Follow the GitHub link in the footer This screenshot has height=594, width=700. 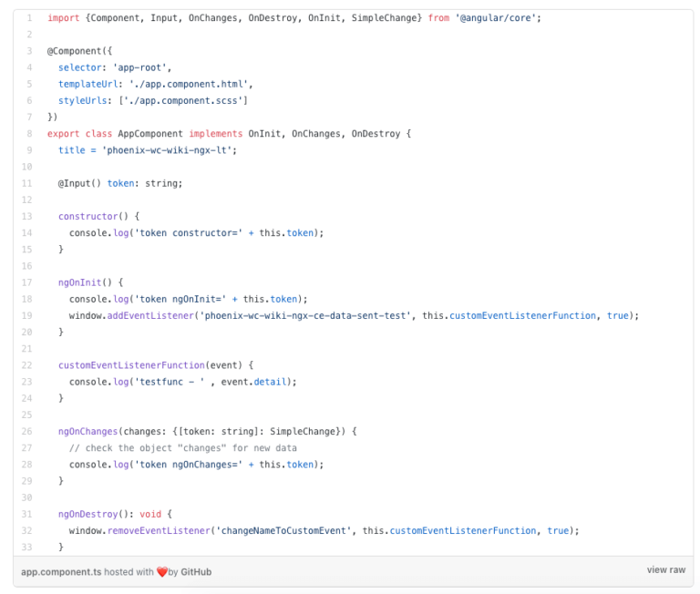coord(196,572)
